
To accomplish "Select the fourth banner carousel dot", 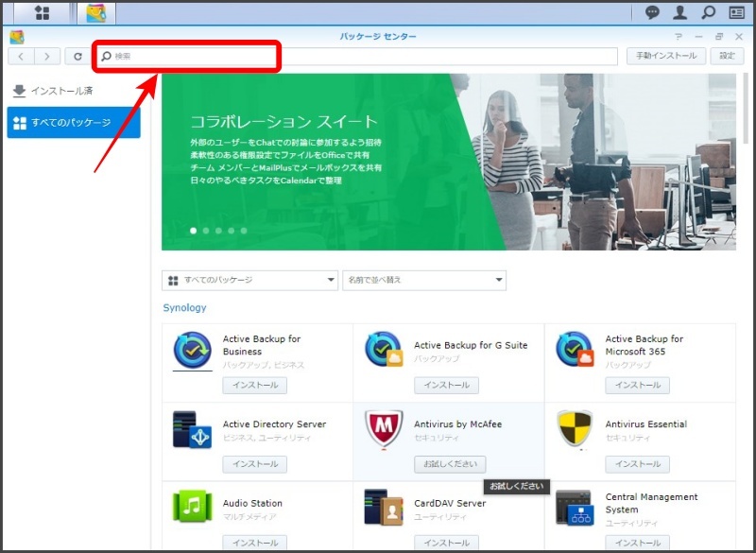I will point(232,231).
